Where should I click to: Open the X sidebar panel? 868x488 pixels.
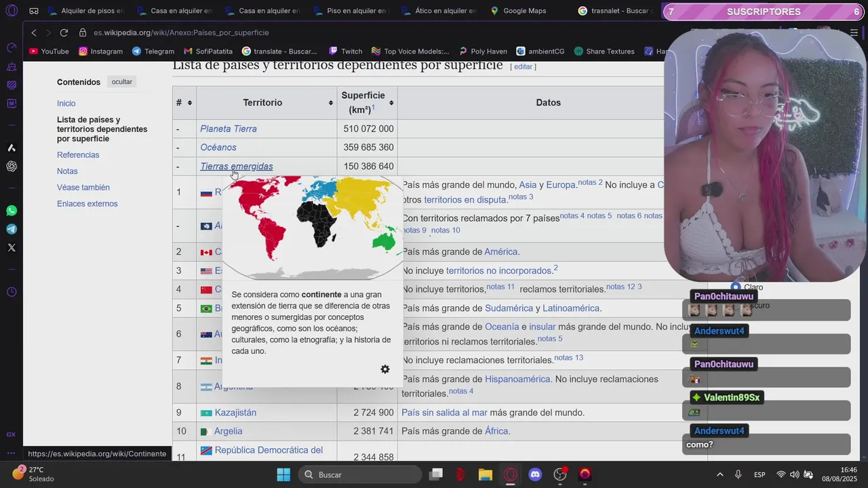point(12,247)
